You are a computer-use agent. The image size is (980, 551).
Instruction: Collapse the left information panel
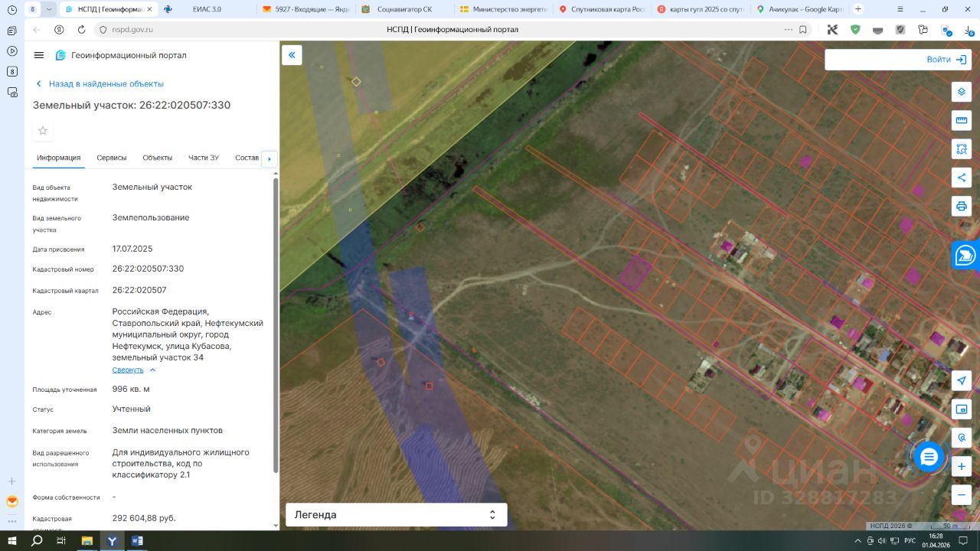click(x=292, y=55)
